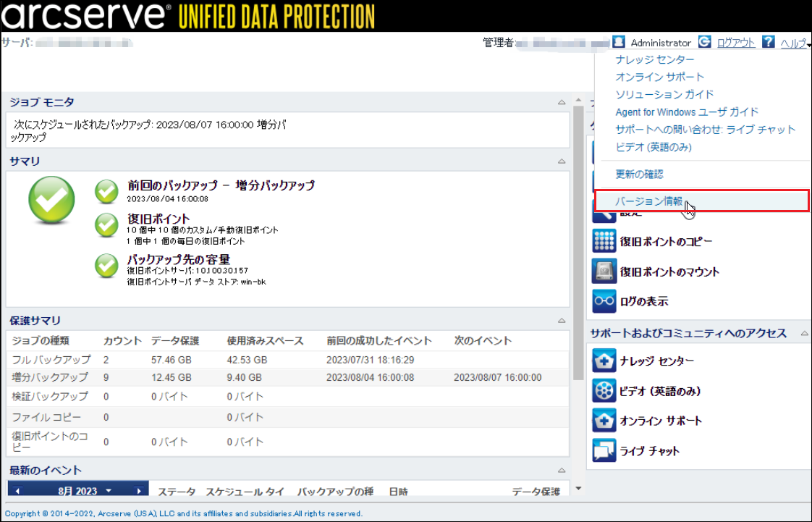812x522 pixels.
Task: Click the 検証バックアップ row label
Action: [50, 397]
